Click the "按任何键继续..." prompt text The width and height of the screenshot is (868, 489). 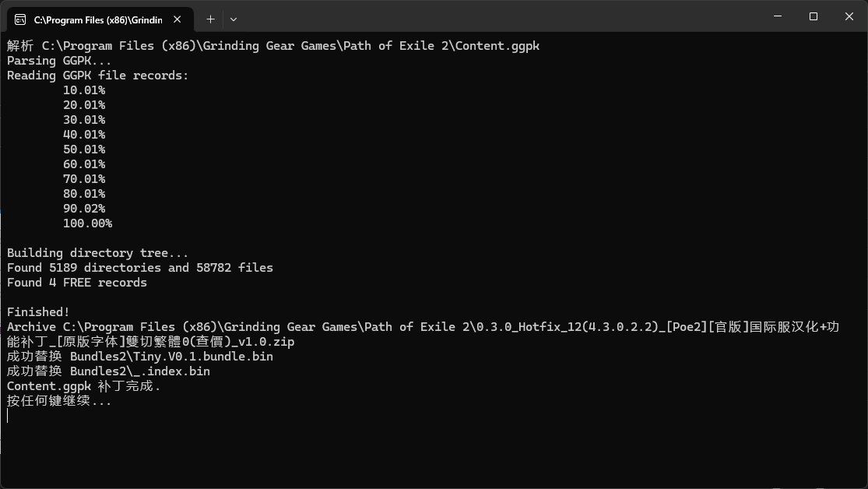pyautogui.click(x=59, y=401)
